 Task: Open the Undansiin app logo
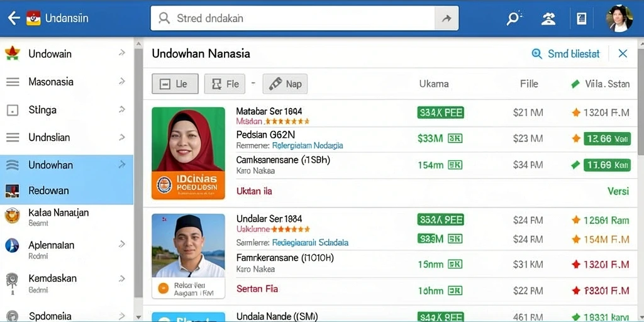pyautogui.click(x=33, y=18)
